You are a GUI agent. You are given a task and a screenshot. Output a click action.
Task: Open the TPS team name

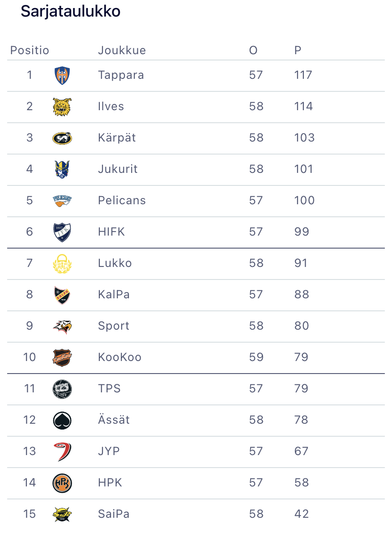point(110,388)
